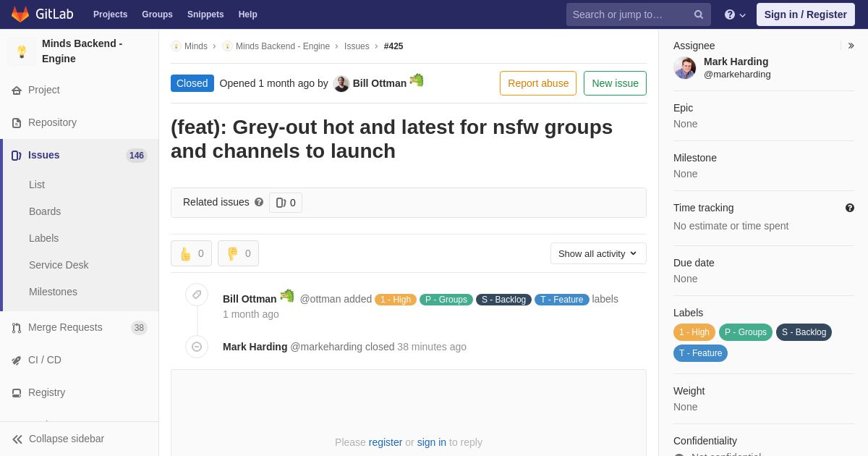The height and width of the screenshot is (456, 868).
Task: Open the Projects top menu
Action: coord(110,14)
